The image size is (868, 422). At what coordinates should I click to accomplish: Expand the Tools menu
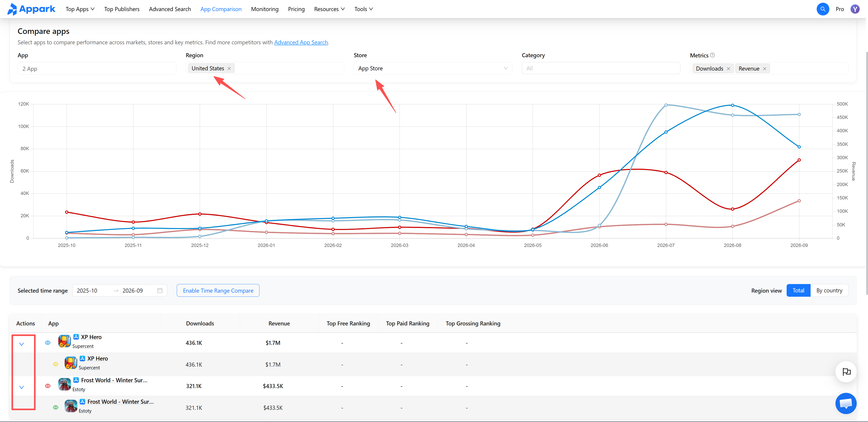click(x=363, y=9)
